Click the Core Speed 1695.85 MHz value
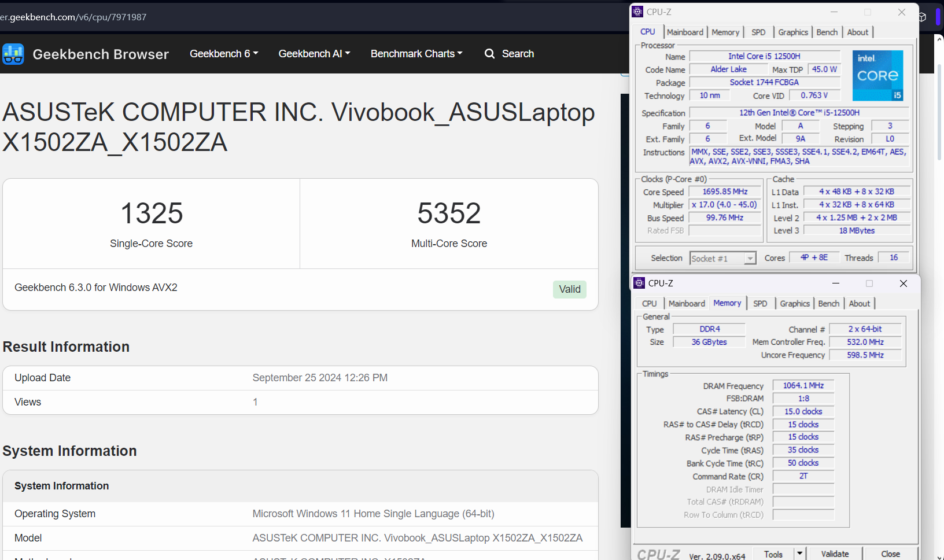The width and height of the screenshot is (944, 560). coord(725,191)
